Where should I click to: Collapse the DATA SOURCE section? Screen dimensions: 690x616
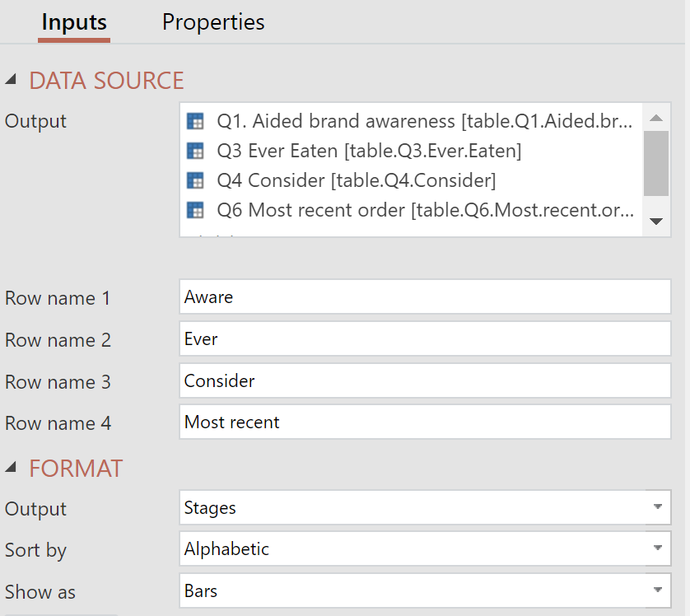click(11, 80)
